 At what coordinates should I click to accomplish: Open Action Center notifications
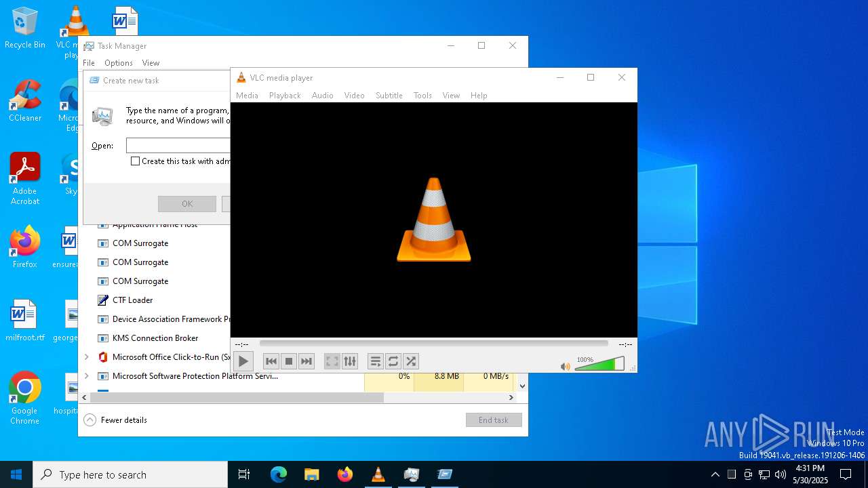pyautogui.click(x=846, y=474)
